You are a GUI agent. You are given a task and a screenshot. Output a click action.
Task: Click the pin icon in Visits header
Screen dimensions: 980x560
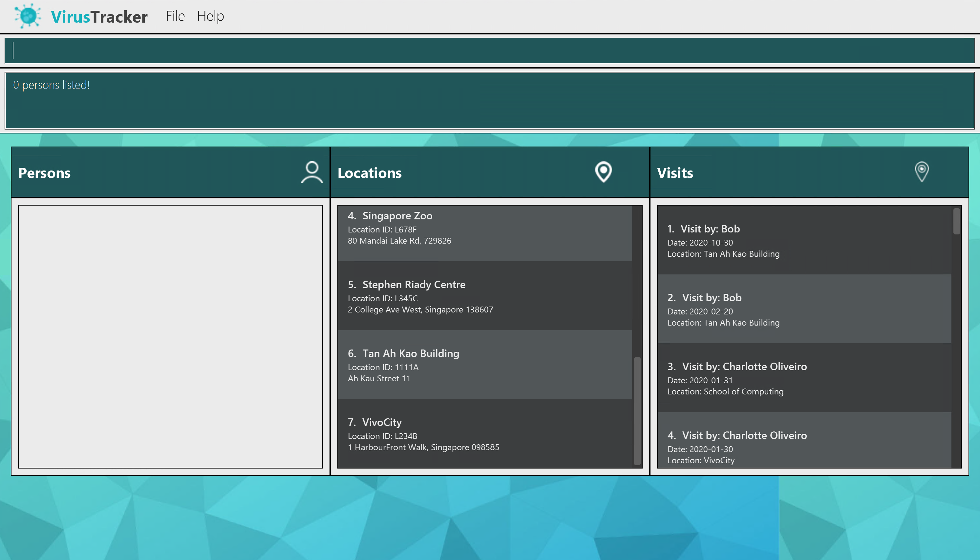click(921, 171)
